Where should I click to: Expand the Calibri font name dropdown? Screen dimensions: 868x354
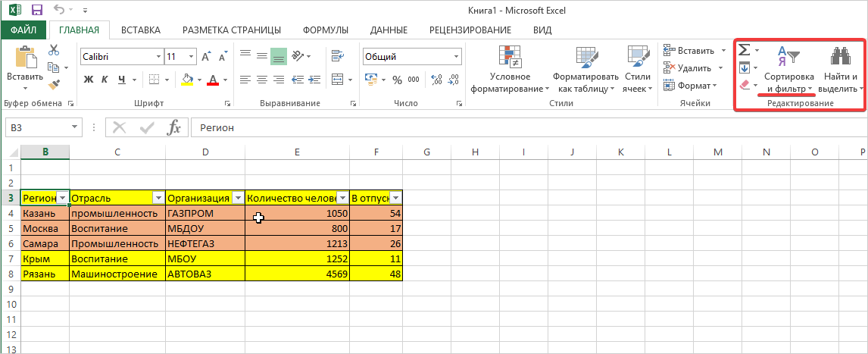tap(158, 57)
